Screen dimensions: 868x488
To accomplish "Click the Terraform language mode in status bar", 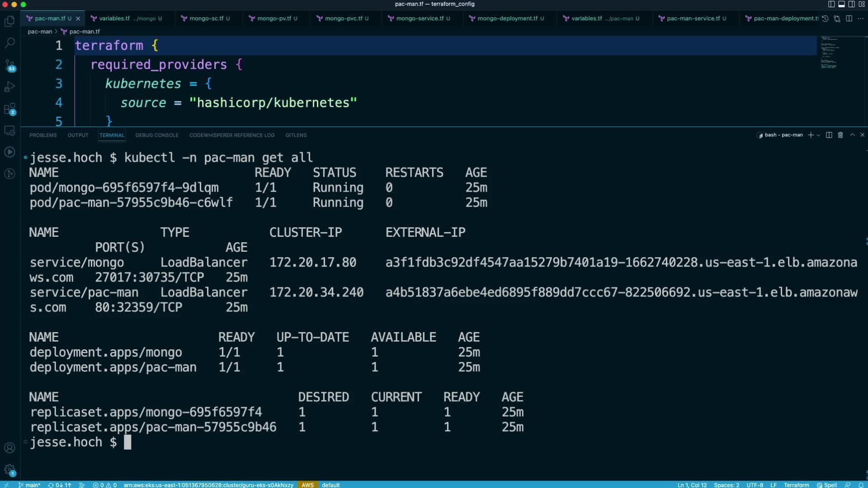I will point(796,485).
